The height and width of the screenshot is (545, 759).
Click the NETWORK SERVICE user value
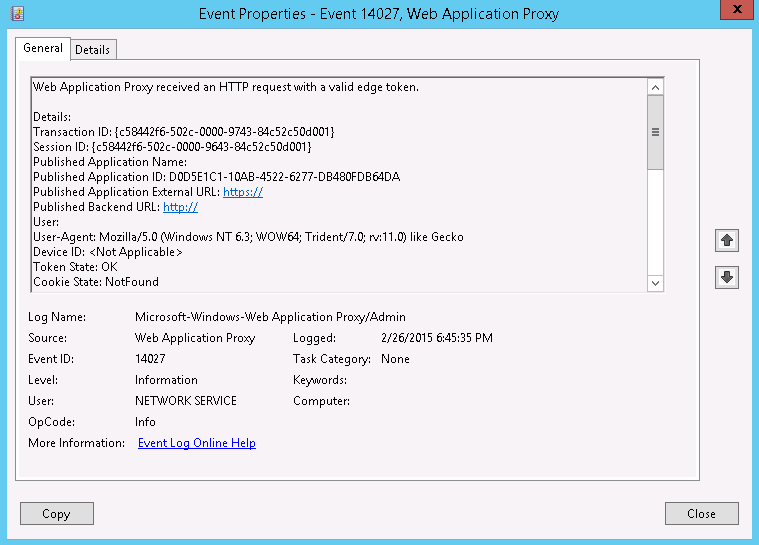[x=186, y=401]
